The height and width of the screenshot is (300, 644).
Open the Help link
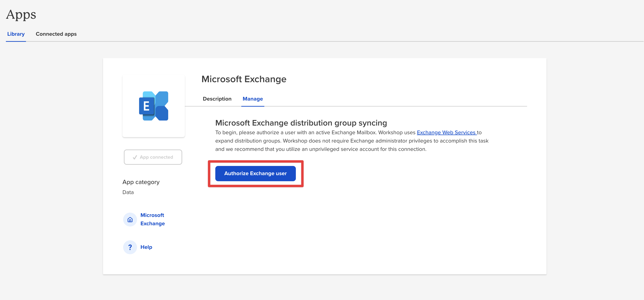pyautogui.click(x=147, y=247)
